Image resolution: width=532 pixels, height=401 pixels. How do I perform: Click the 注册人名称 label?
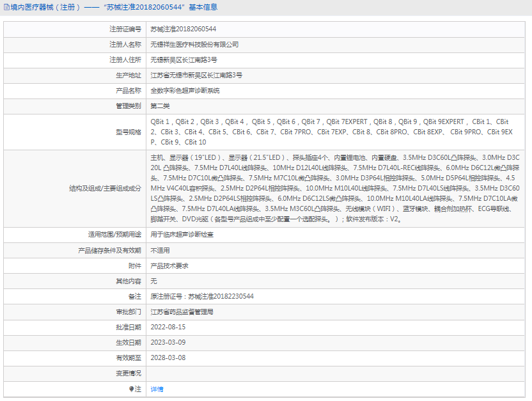tap(125, 44)
